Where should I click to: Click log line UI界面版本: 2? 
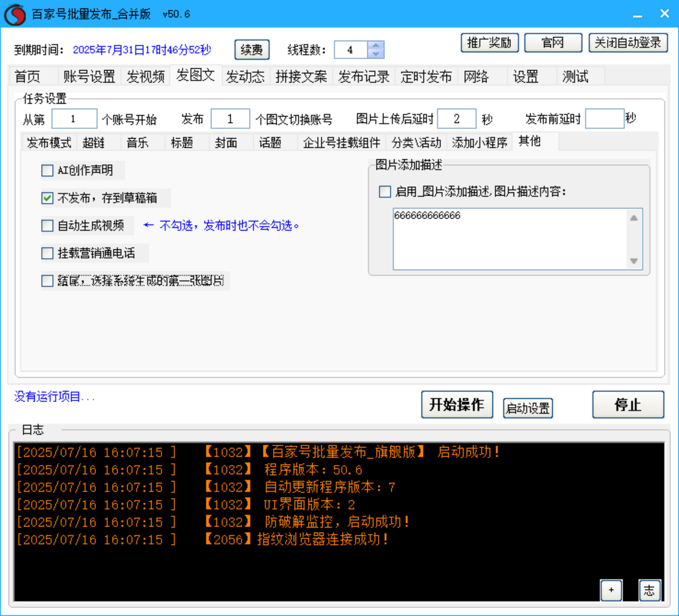(x=309, y=505)
